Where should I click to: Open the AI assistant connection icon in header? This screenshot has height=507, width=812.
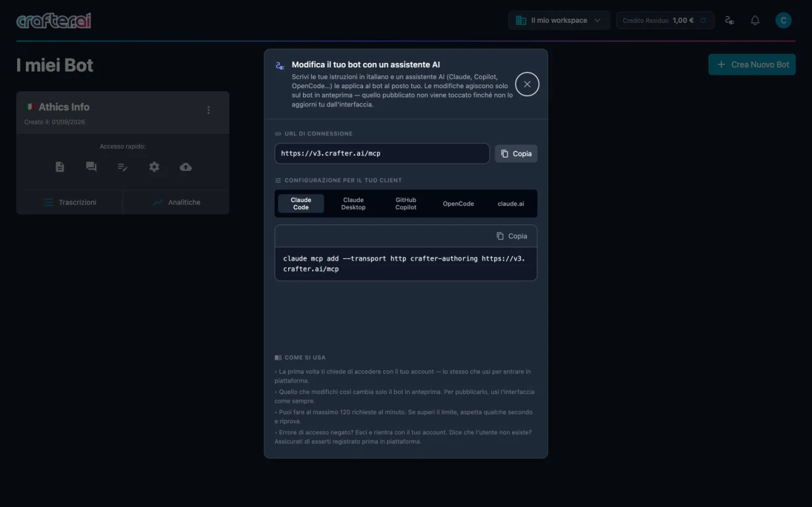(730, 20)
